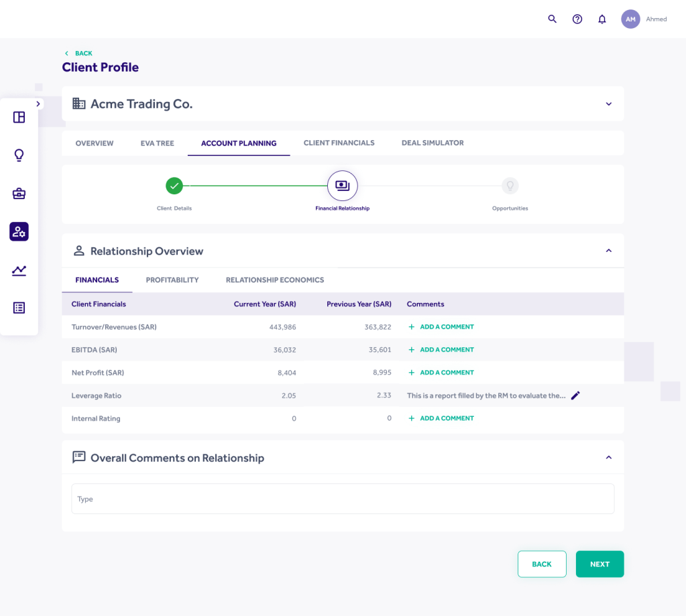
Task: Open the Ahmed user avatar
Action: 630,19
